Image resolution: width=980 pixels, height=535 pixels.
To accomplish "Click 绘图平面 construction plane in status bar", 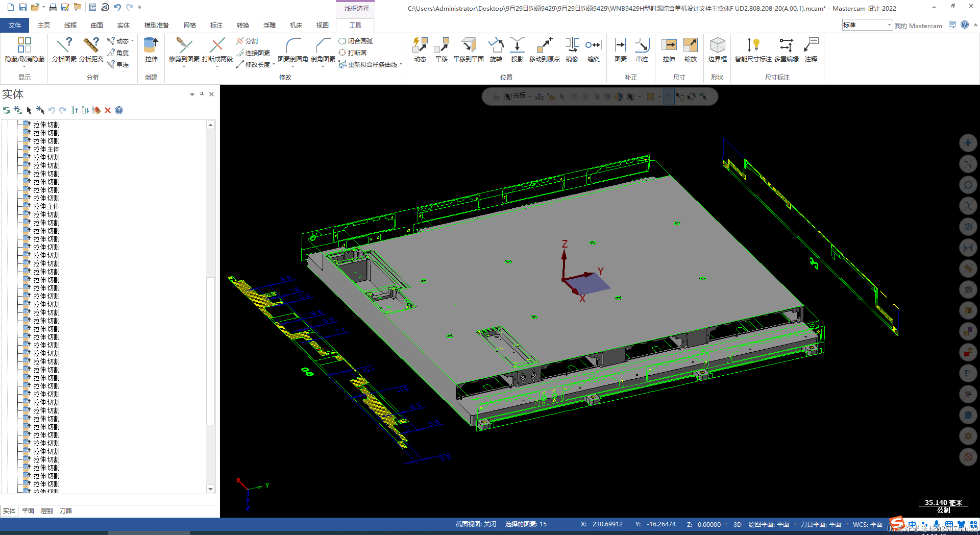I will [769, 524].
